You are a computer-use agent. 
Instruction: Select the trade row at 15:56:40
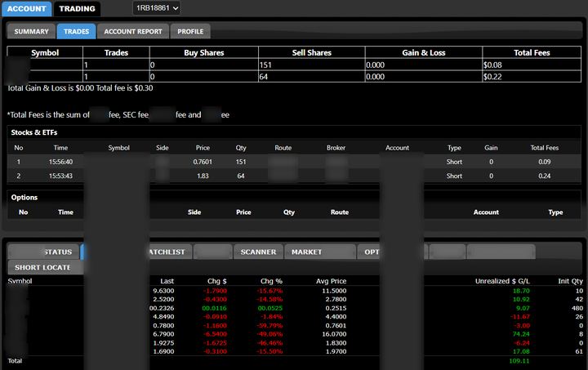tap(294, 162)
